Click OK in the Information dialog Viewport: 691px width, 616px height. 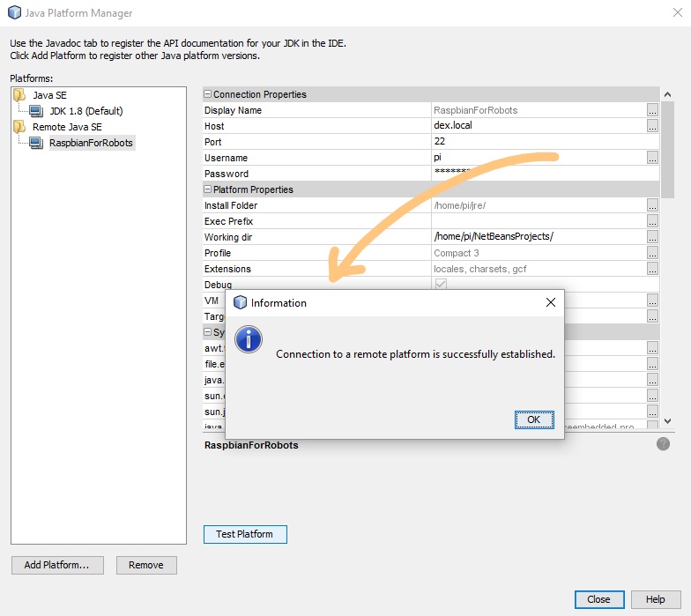(x=534, y=419)
